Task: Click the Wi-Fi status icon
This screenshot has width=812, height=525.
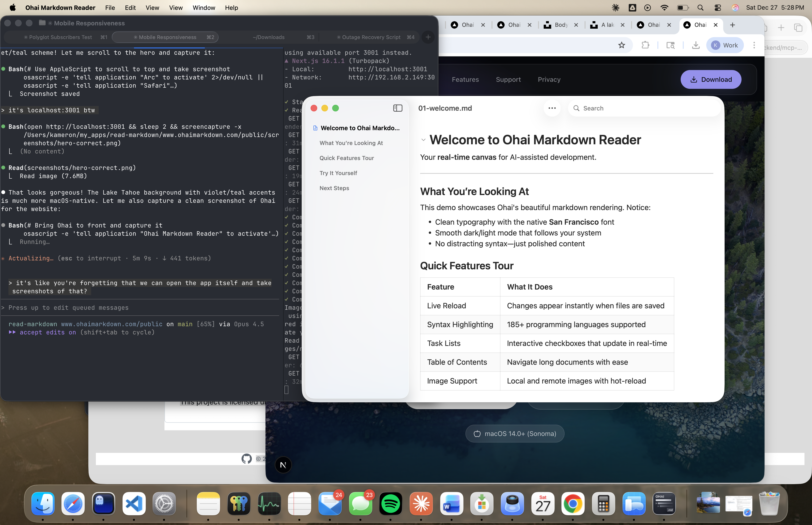Action: tap(664, 8)
